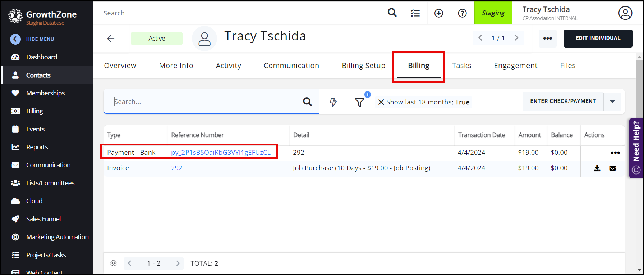Expand the Enter Check/Payment dropdown arrow
Viewport: 644px width, 275px height.
612,101
